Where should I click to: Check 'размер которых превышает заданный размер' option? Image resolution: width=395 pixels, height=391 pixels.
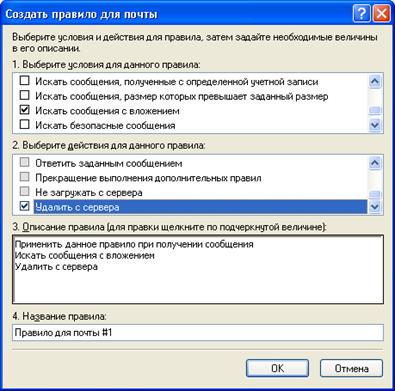click(25, 95)
